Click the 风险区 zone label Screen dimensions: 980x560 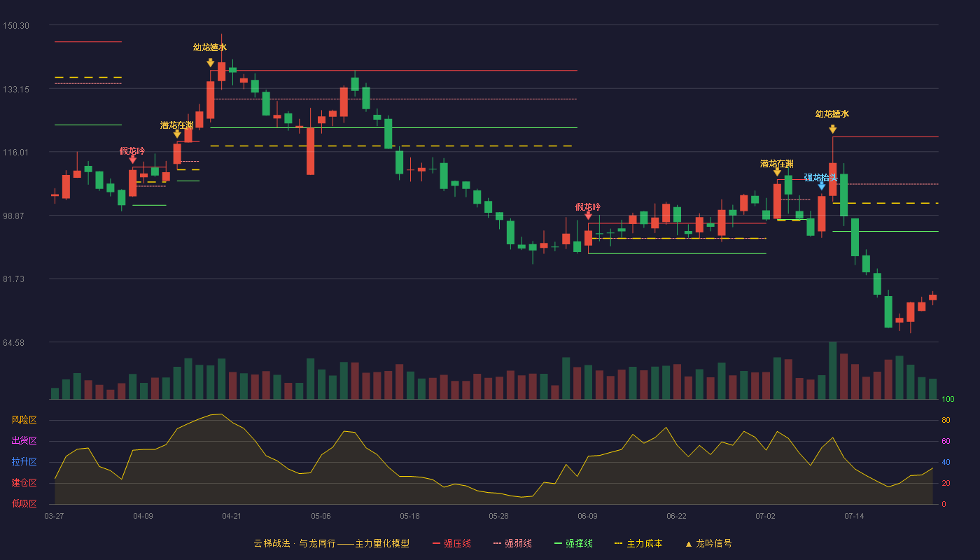click(24, 420)
